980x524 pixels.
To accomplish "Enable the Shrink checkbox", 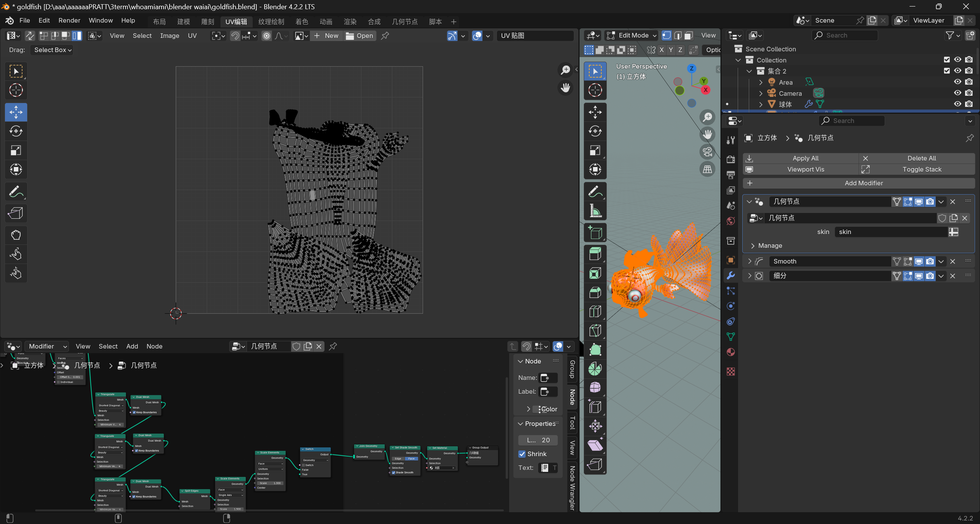I will pos(522,454).
